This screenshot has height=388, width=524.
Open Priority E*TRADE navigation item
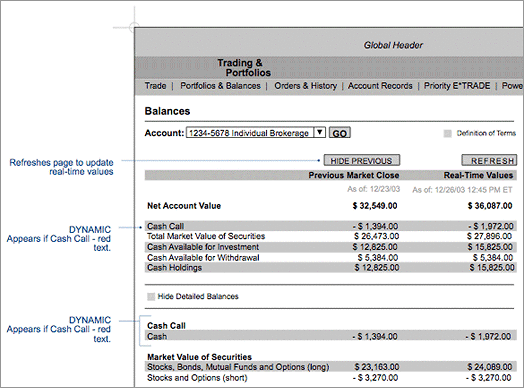coord(457,86)
